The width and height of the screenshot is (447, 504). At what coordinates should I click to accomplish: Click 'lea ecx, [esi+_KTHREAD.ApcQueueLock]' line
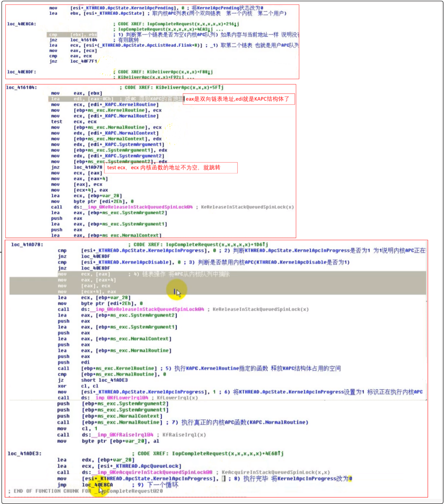coord(119,466)
